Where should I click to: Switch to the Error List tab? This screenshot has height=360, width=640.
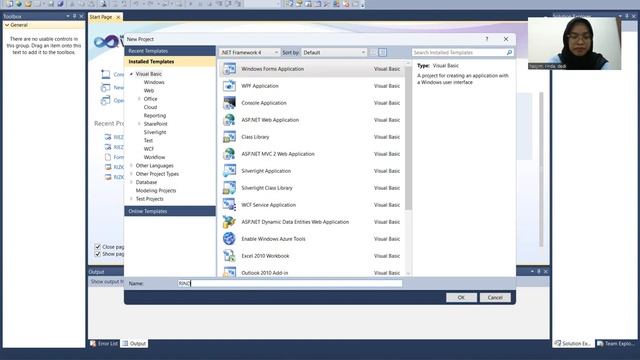click(x=104, y=344)
